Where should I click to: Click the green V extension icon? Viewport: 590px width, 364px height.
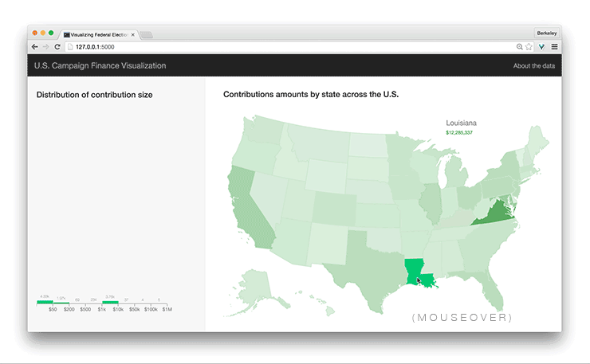pos(541,47)
